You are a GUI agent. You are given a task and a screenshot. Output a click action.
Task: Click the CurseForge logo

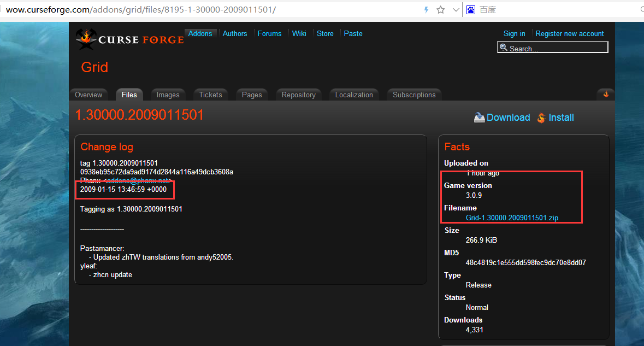[129, 38]
